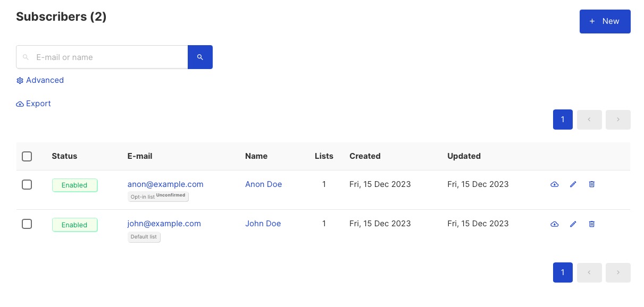Toggle the select-all checkbox in table header
This screenshot has height=307, width=644.
pos(27,156)
